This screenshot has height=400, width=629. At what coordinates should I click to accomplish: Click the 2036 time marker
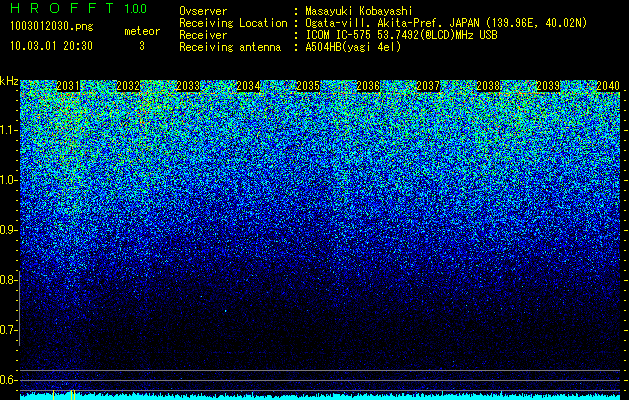(x=368, y=86)
